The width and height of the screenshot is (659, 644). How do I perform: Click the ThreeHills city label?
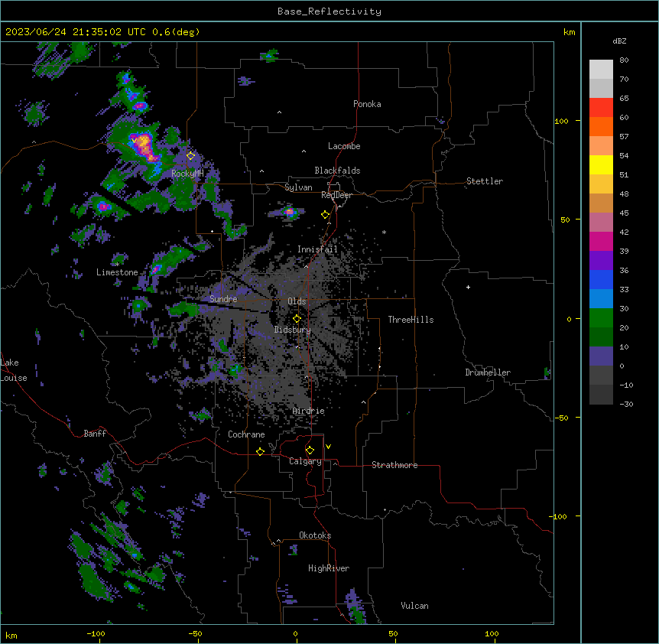(411, 320)
